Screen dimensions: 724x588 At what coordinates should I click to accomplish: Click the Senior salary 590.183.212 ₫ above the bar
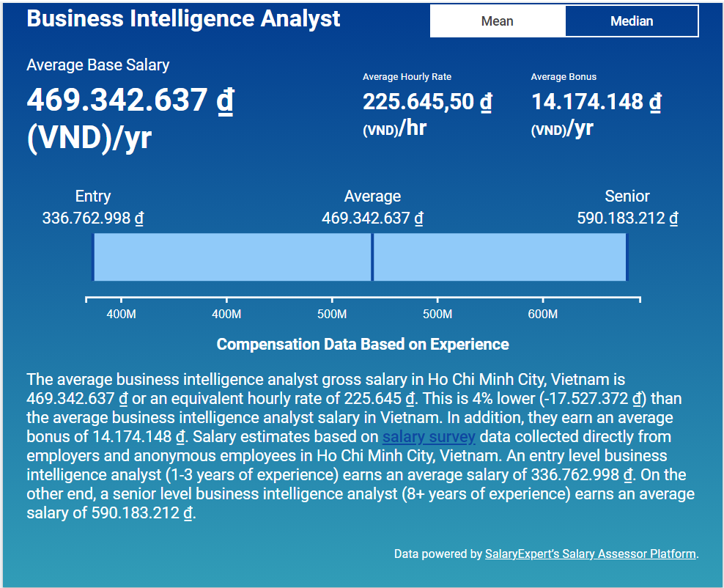627,218
